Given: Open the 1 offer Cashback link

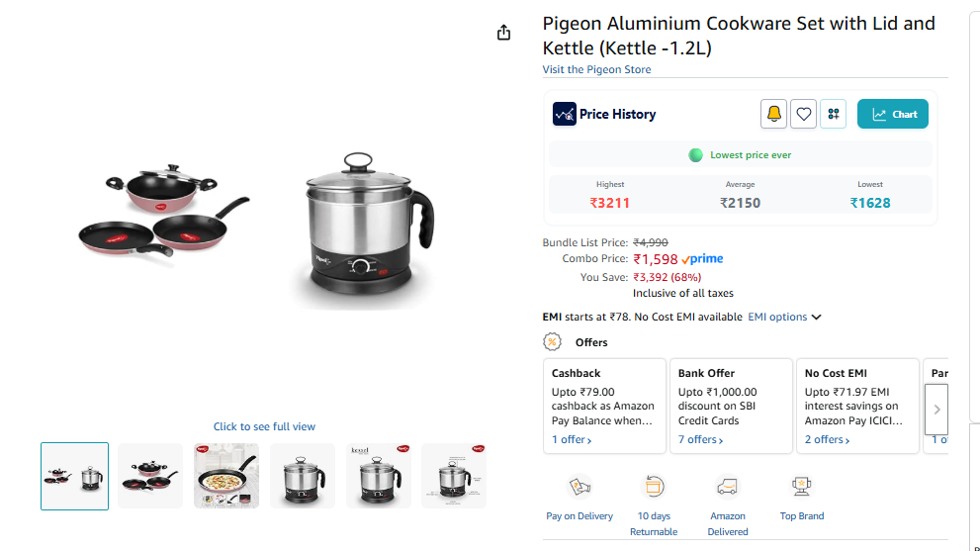Looking at the screenshot, I should pos(572,439).
